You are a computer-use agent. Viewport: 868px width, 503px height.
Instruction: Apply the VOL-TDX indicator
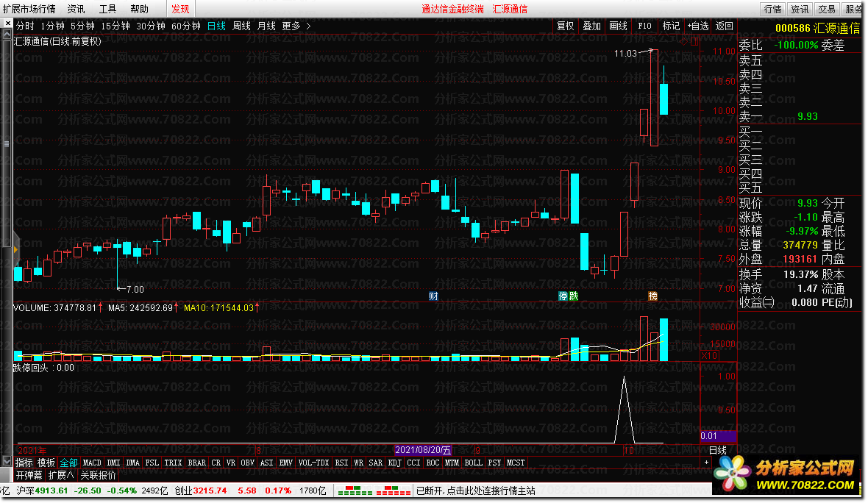(x=314, y=463)
